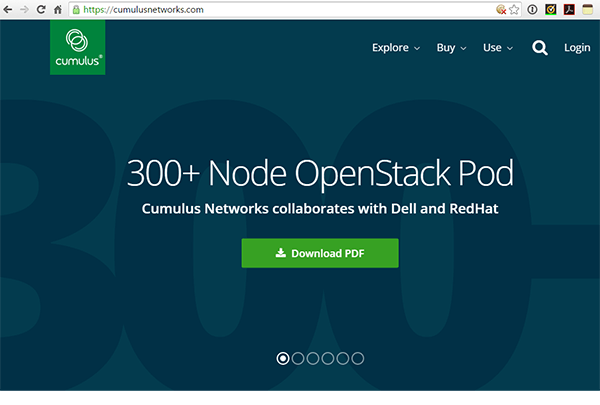The image size is (600, 405).
Task: Open the Cumulus logo home link
Action: point(78,47)
